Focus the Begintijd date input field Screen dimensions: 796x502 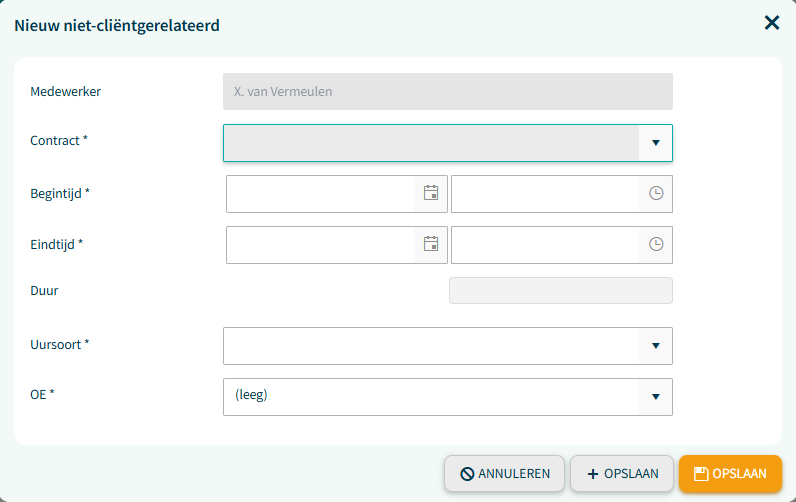pos(320,194)
